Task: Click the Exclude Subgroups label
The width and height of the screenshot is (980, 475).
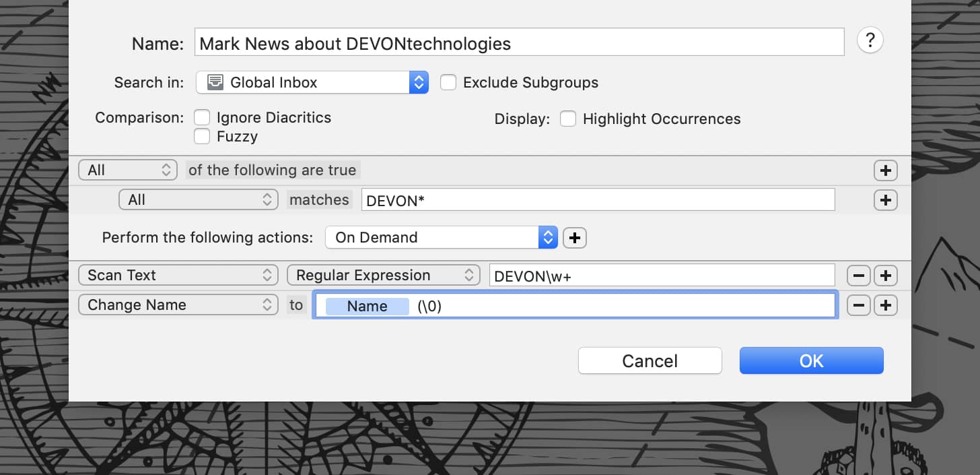Action: pos(530,82)
